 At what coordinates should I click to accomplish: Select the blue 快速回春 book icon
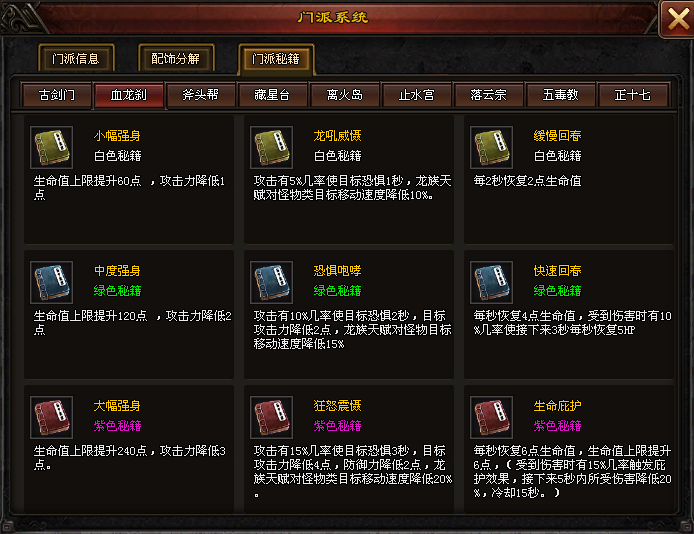point(491,282)
